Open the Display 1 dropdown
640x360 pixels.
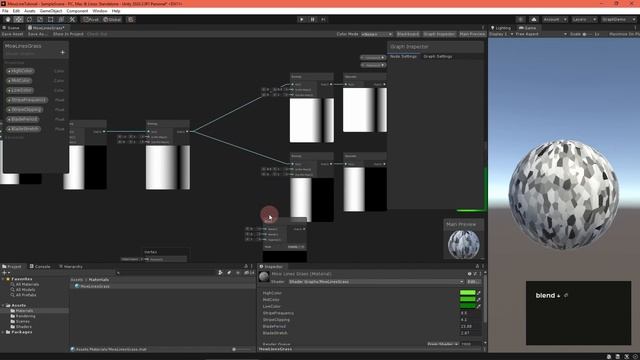(501, 34)
